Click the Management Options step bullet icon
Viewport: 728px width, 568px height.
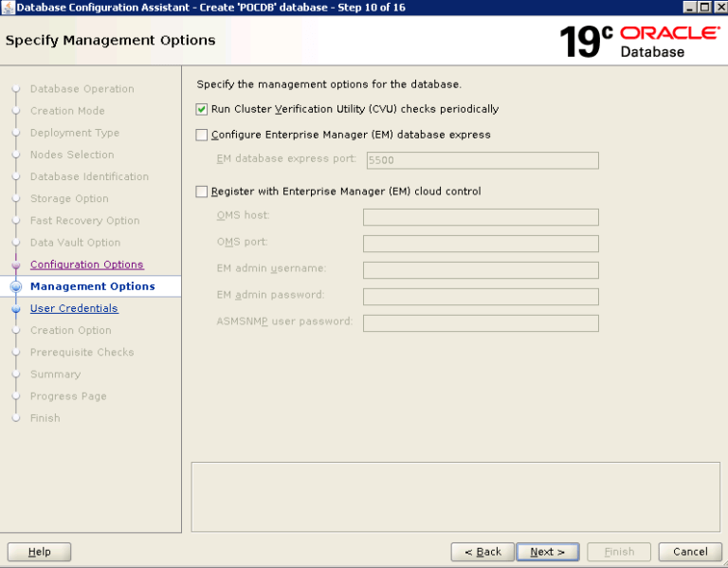[x=15, y=286]
